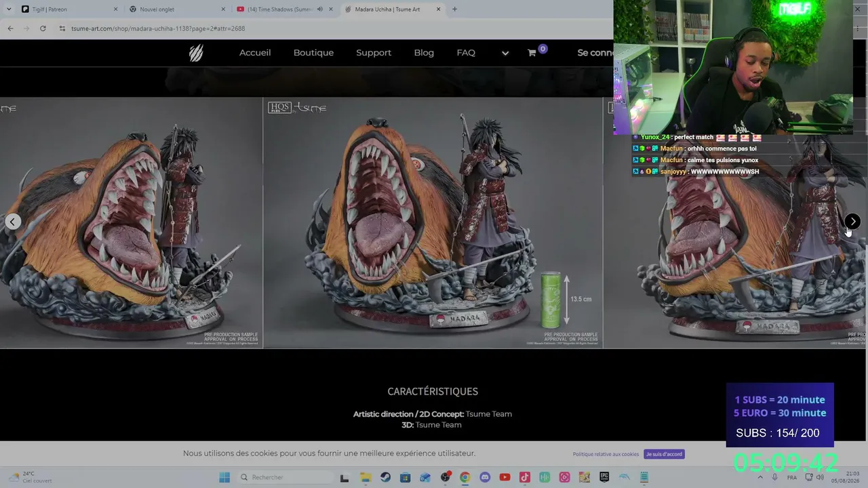The image size is (868, 488).
Task: Open the volume control in the tray
Action: [x=820, y=477]
